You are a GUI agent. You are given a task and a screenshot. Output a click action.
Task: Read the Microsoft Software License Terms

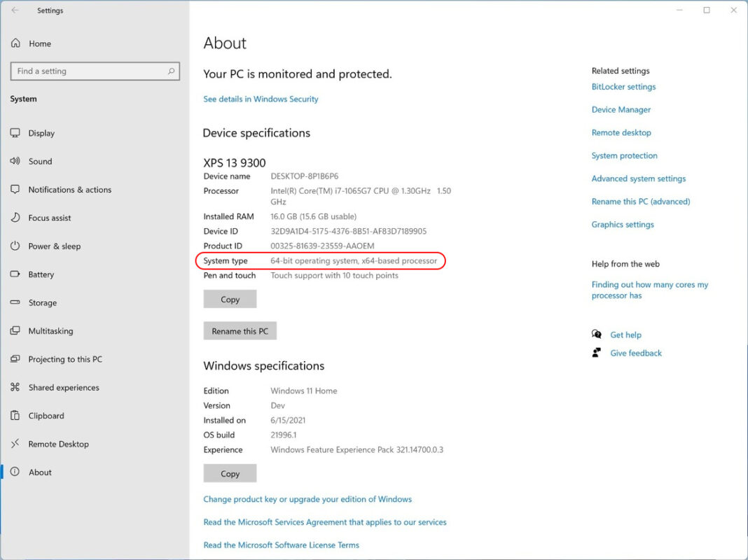coord(282,545)
